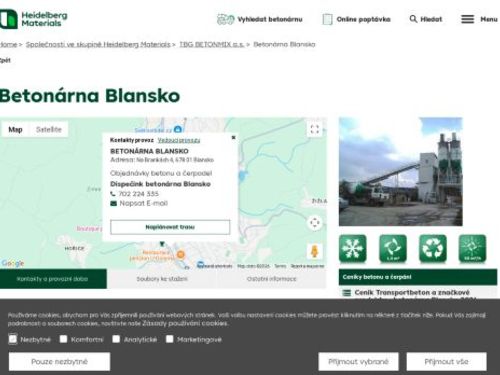Enable Marketingové cookies checkbox
Viewport: 500px width, 375px height.
click(x=170, y=339)
